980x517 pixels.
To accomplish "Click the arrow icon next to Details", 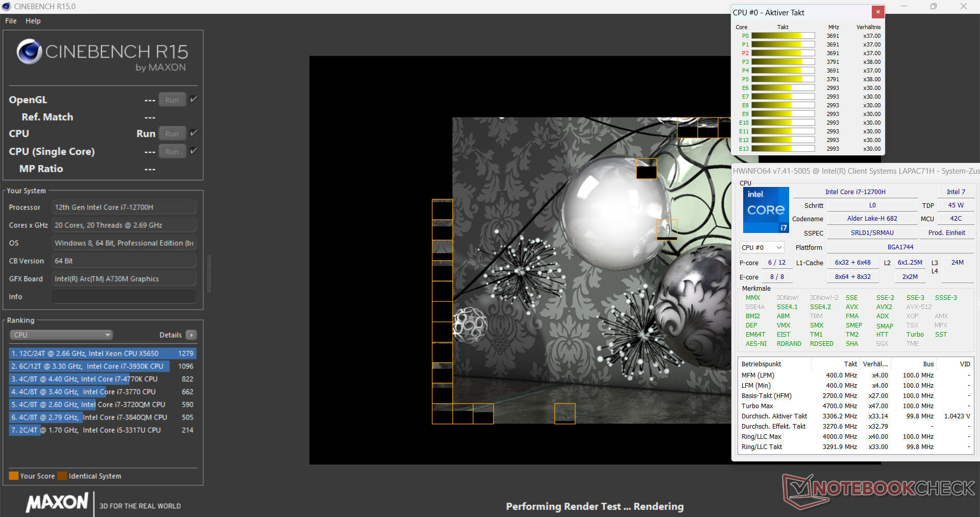I will (191, 335).
